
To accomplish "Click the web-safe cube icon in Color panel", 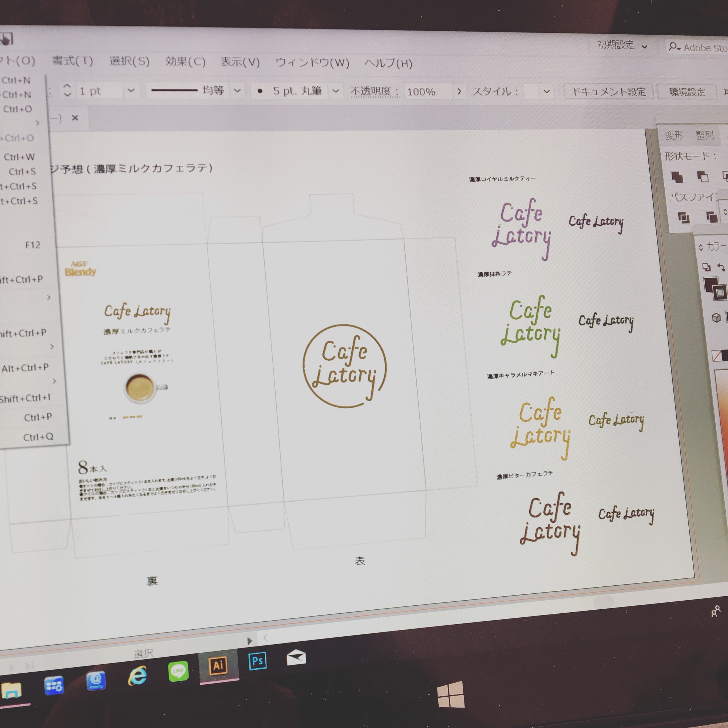I will click(716, 318).
